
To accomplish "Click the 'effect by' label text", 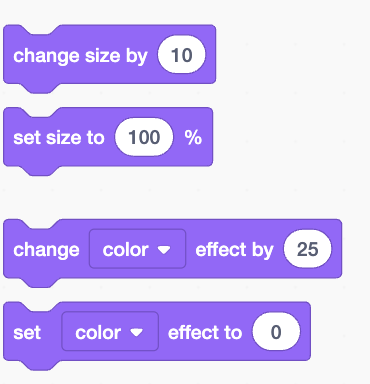I will coord(234,250).
